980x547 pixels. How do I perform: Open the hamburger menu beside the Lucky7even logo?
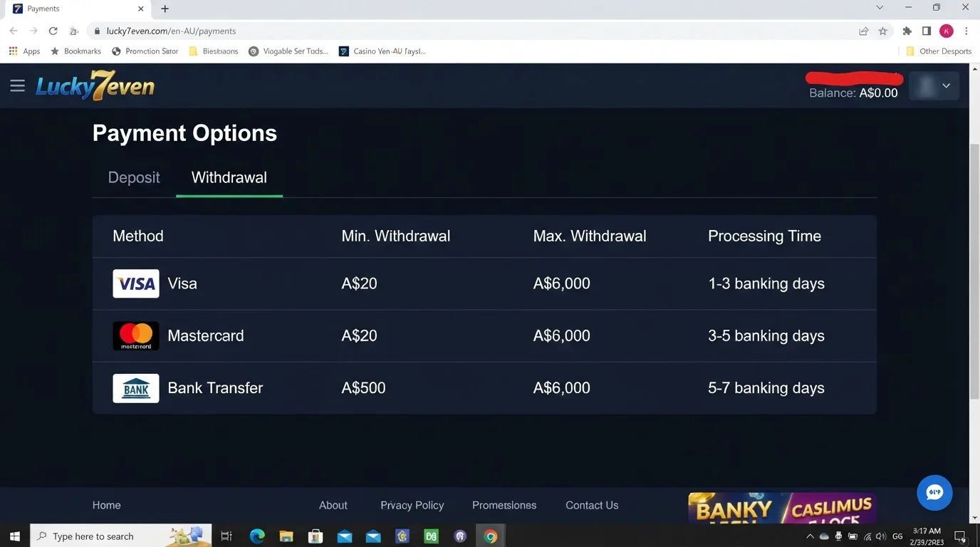tap(18, 85)
